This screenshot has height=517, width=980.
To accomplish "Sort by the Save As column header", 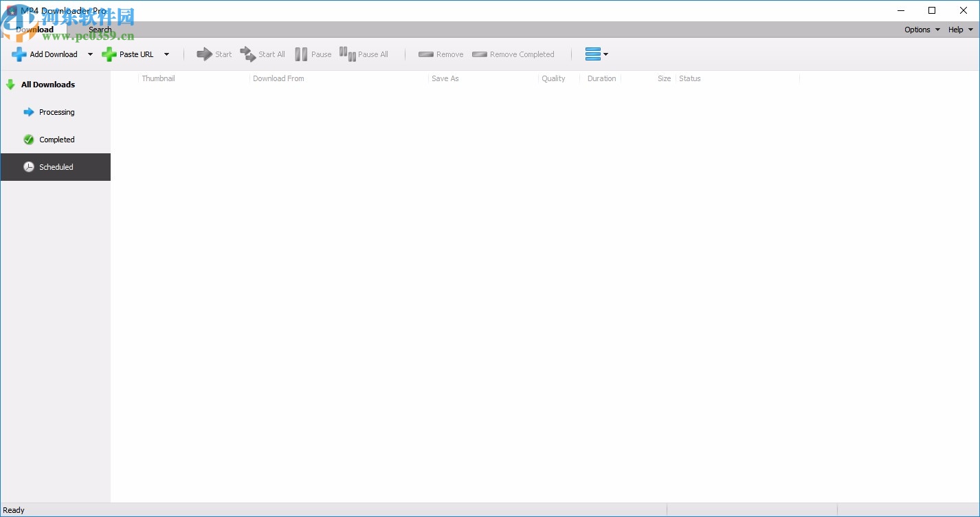I will pos(445,78).
